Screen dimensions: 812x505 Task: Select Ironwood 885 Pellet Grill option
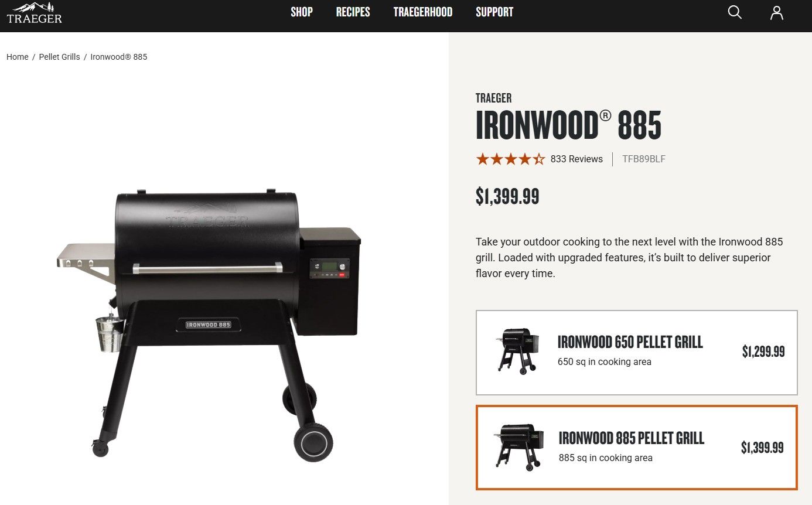(x=637, y=448)
